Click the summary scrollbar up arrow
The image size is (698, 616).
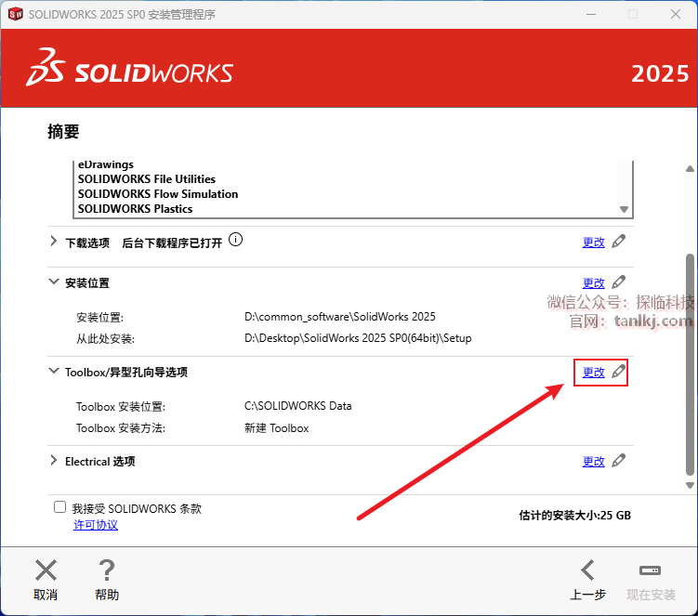pos(690,169)
